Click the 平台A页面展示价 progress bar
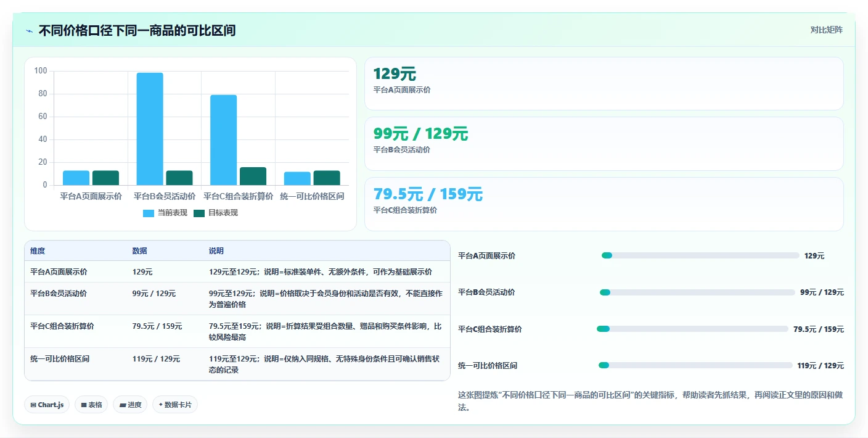 point(700,255)
